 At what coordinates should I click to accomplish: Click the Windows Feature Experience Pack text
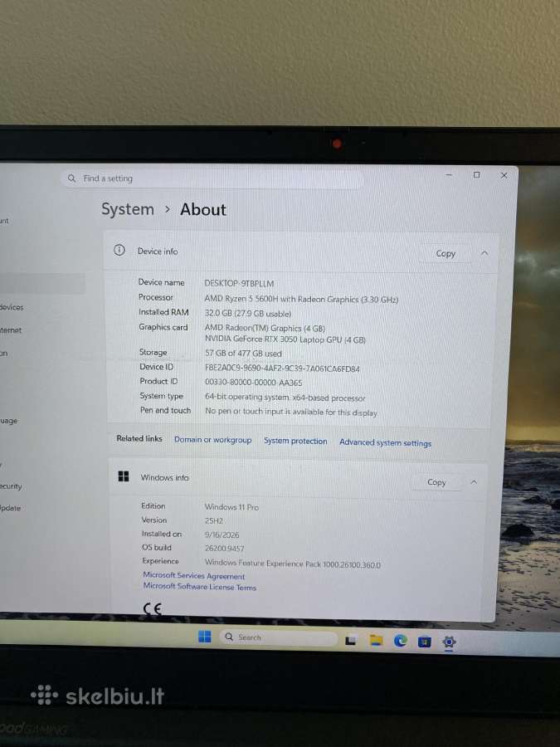[292, 564]
